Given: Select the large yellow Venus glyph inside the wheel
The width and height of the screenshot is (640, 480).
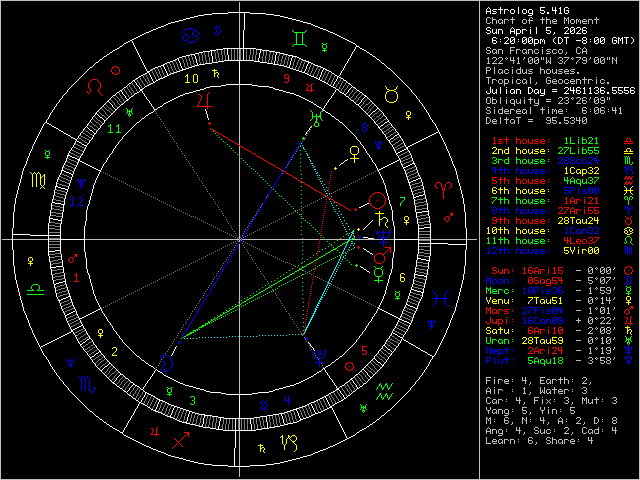Looking at the screenshot, I should [355, 154].
